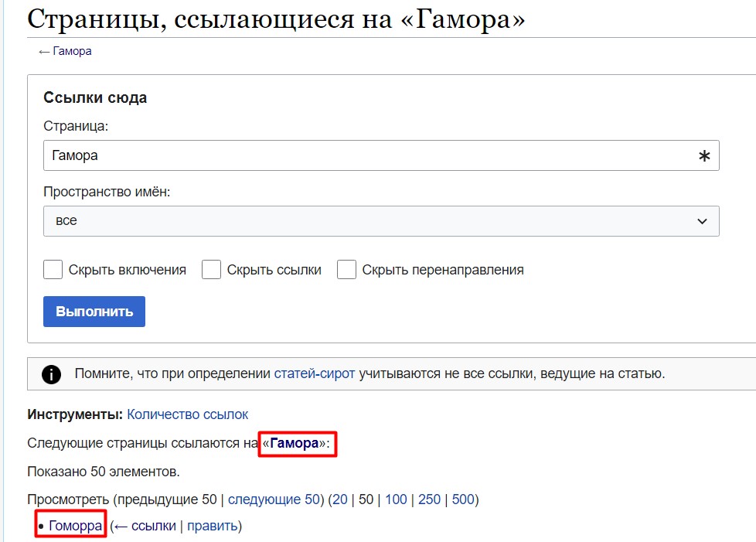Viewport: 756px width, 542px height.
Task: Show 100 results per page
Action: pos(396,499)
